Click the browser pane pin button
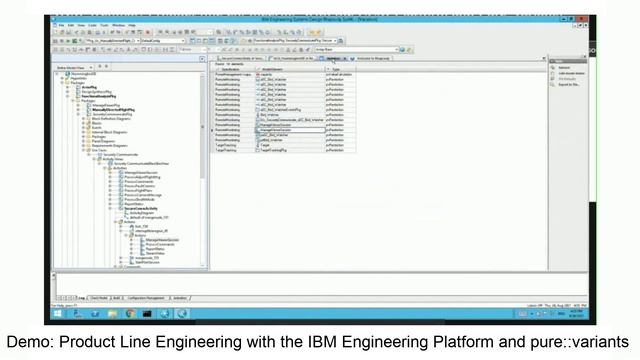The height and width of the screenshot is (360, 640). [x=202, y=59]
